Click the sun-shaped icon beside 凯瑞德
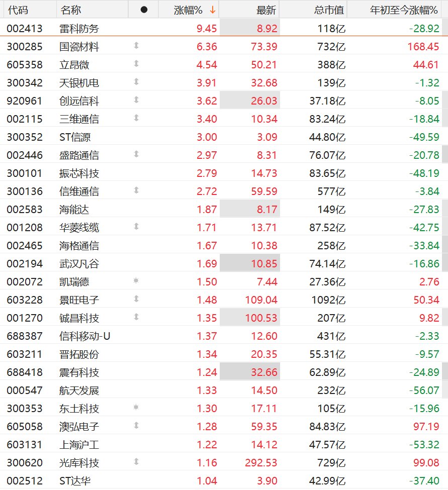 pyautogui.click(x=136, y=281)
